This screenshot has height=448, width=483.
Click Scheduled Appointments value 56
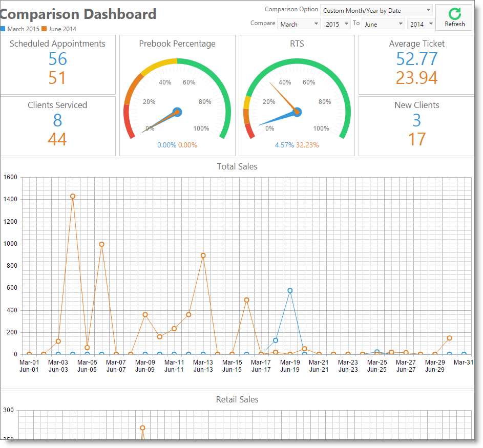(x=57, y=59)
